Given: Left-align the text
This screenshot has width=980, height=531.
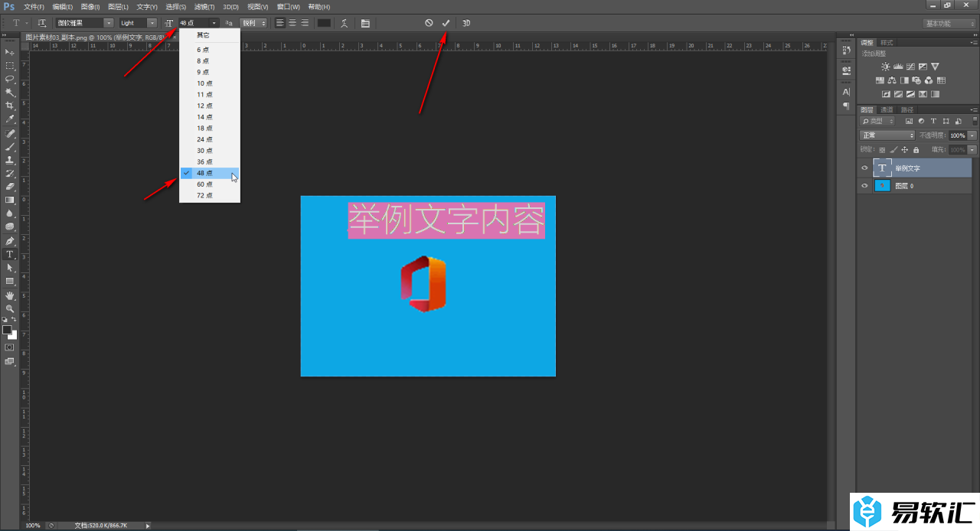Looking at the screenshot, I should coord(280,23).
